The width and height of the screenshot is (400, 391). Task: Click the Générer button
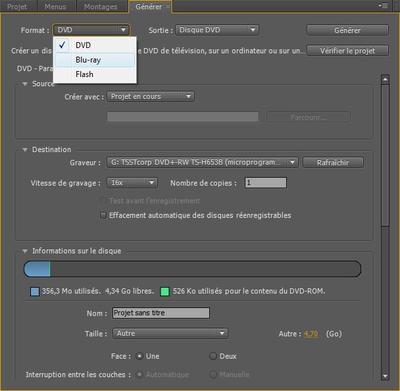pyautogui.click(x=347, y=30)
